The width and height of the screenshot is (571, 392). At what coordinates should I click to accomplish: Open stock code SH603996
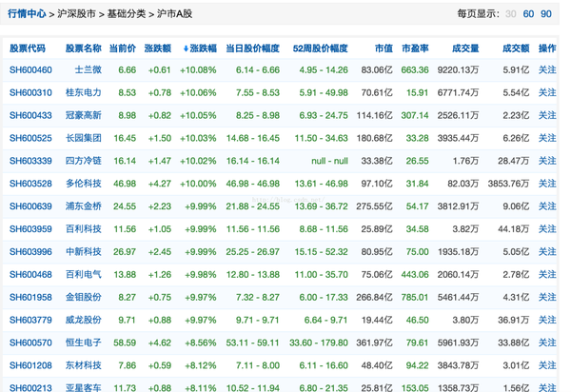[x=30, y=252]
